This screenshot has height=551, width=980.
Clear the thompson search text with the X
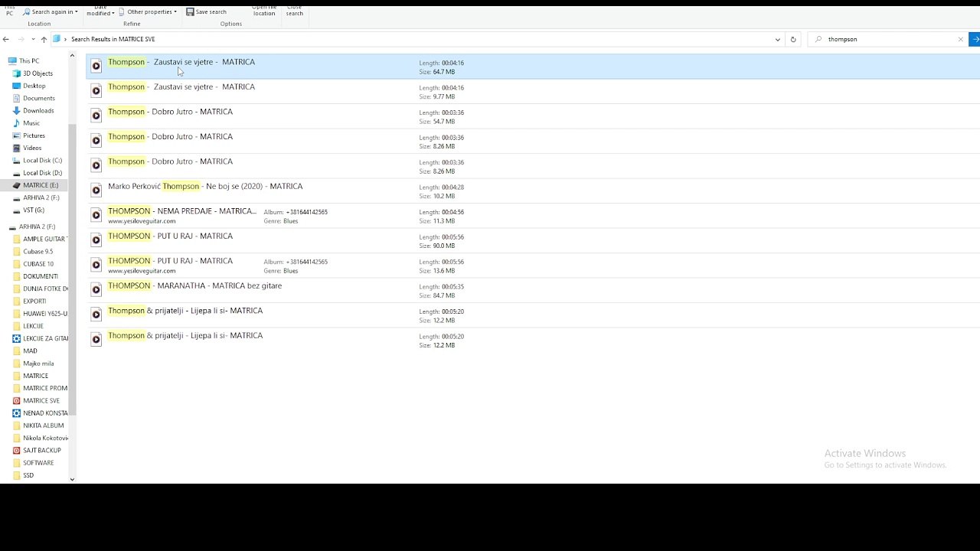coord(961,39)
